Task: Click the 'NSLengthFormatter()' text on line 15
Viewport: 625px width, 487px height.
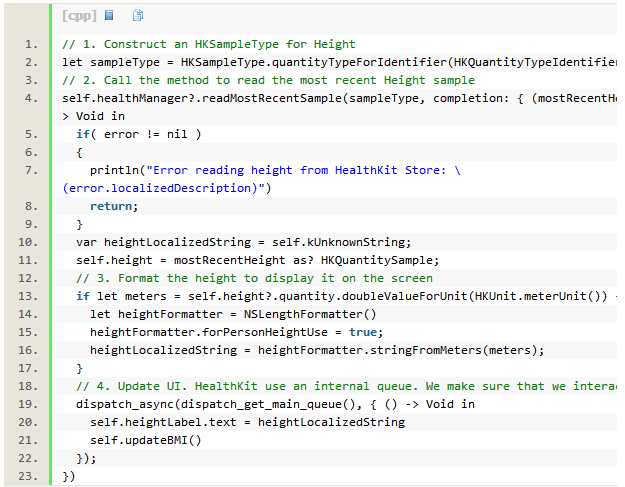Action: [317, 314]
